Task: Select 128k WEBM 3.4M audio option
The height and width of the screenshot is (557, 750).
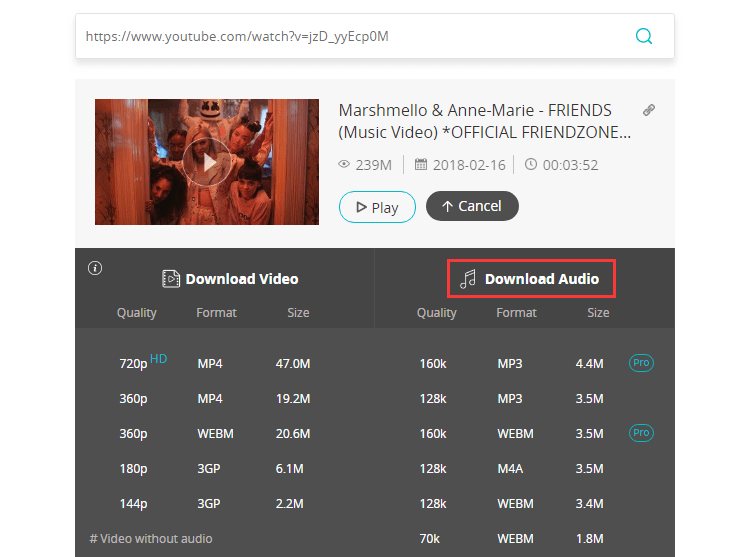Action: coord(511,503)
